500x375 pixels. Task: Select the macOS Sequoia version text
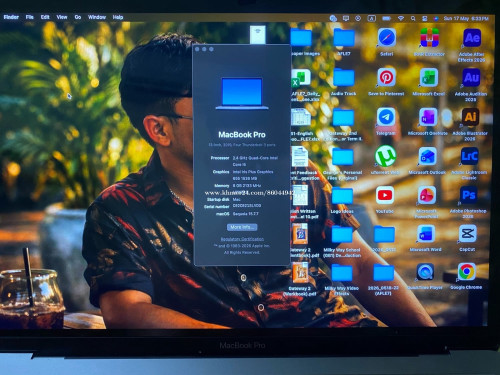click(245, 214)
